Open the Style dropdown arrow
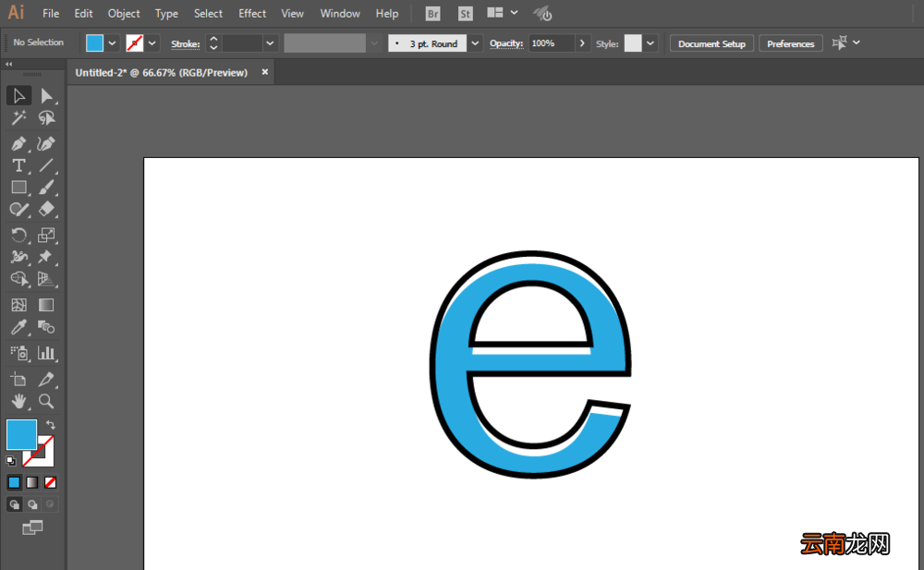Image resolution: width=924 pixels, height=570 pixels. [650, 43]
